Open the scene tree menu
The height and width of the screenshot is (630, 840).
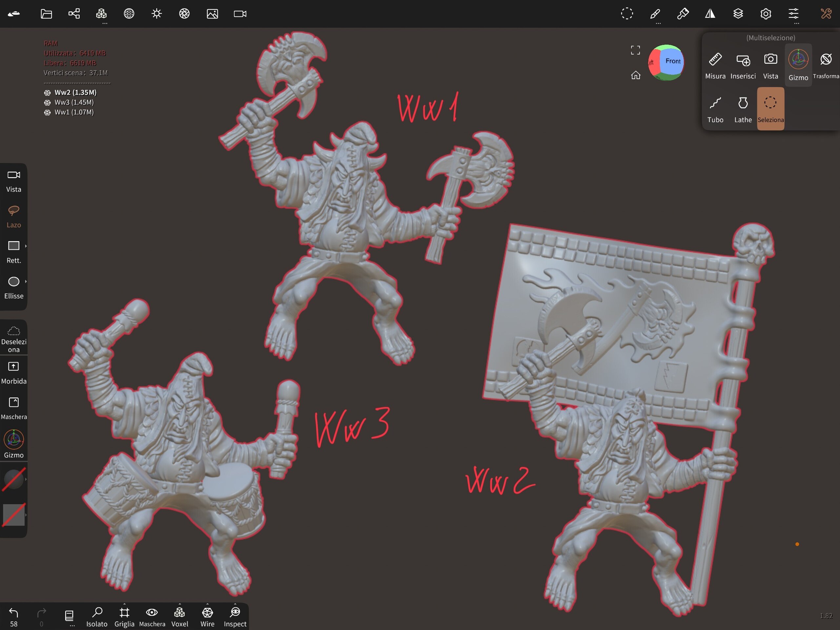(x=74, y=14)
